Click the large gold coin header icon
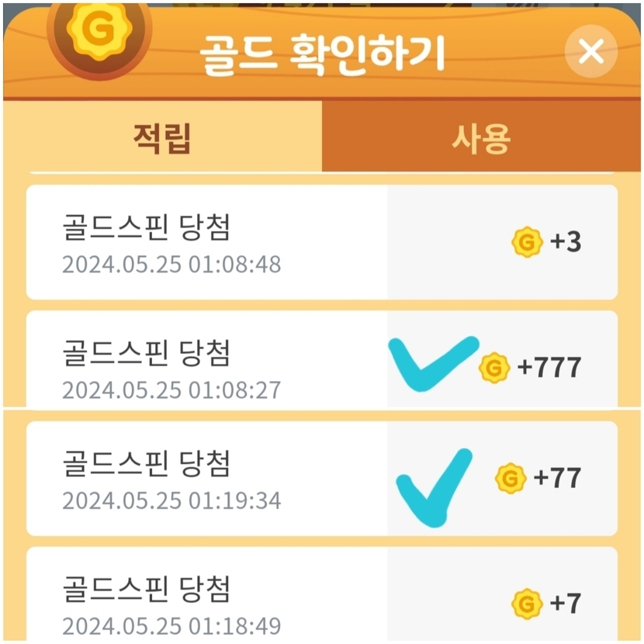Viewport: 644px width, 644px height. point(99,30)
